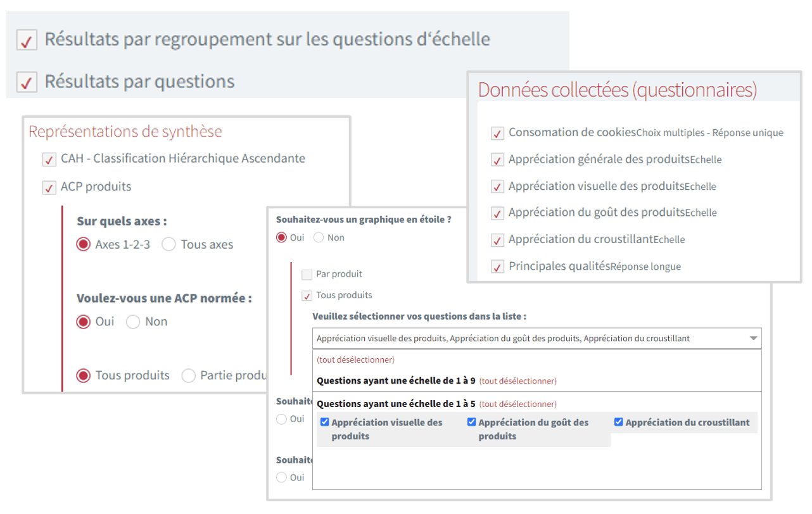Image resolution: width=812 pixels, height=514 pixels.
Task: Choose Non for graphique en étoile
Action: point(319,238)
